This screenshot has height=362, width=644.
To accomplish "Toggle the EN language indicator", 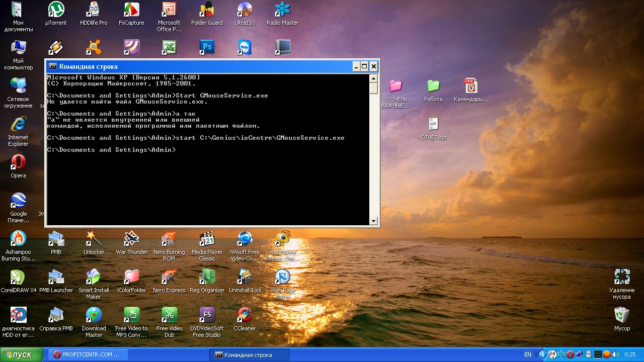I will [528, 354].
